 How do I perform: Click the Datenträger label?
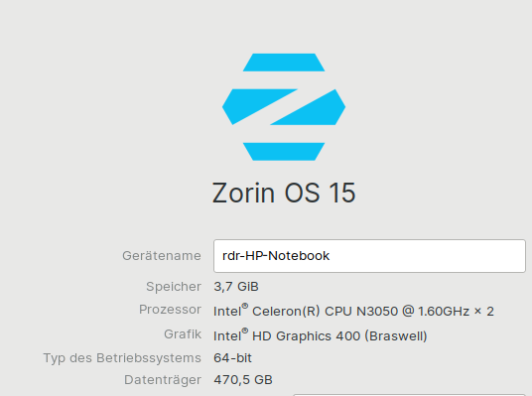tap(163, 380)
